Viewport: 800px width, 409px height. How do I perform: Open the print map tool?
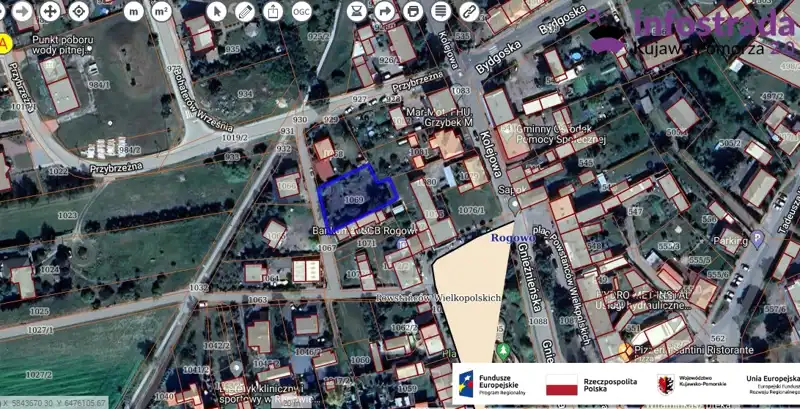(x=412, y=12)
